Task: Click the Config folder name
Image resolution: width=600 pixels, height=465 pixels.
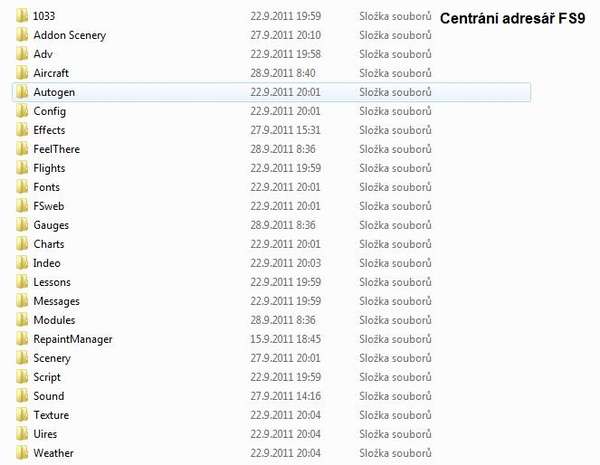Action: coord(49,111)
